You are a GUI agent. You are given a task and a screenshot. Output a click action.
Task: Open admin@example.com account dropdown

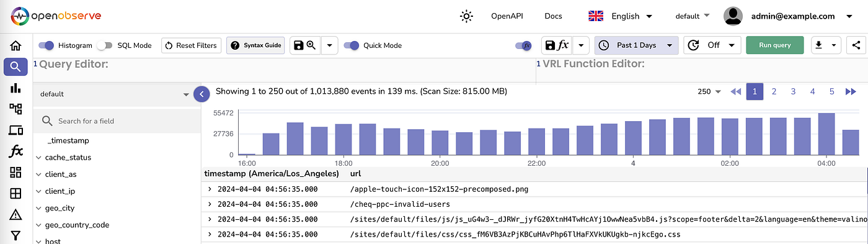tap(802, 16)
